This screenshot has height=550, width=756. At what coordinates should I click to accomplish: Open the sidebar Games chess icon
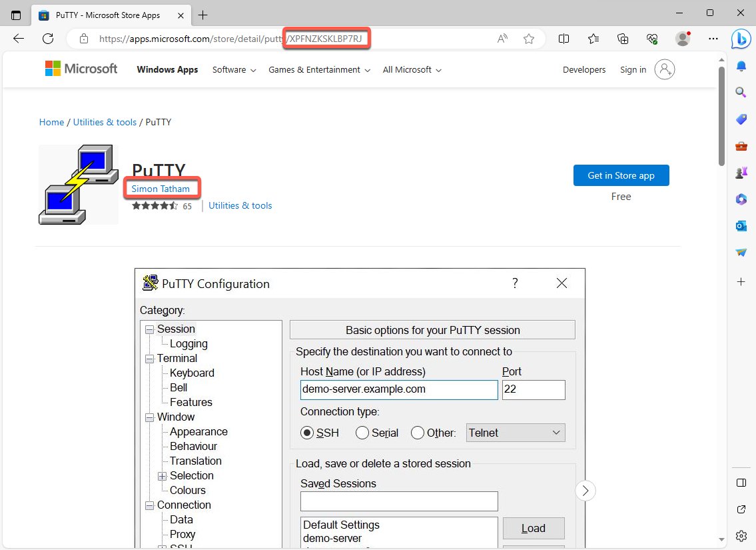click(x=741, y=172)
